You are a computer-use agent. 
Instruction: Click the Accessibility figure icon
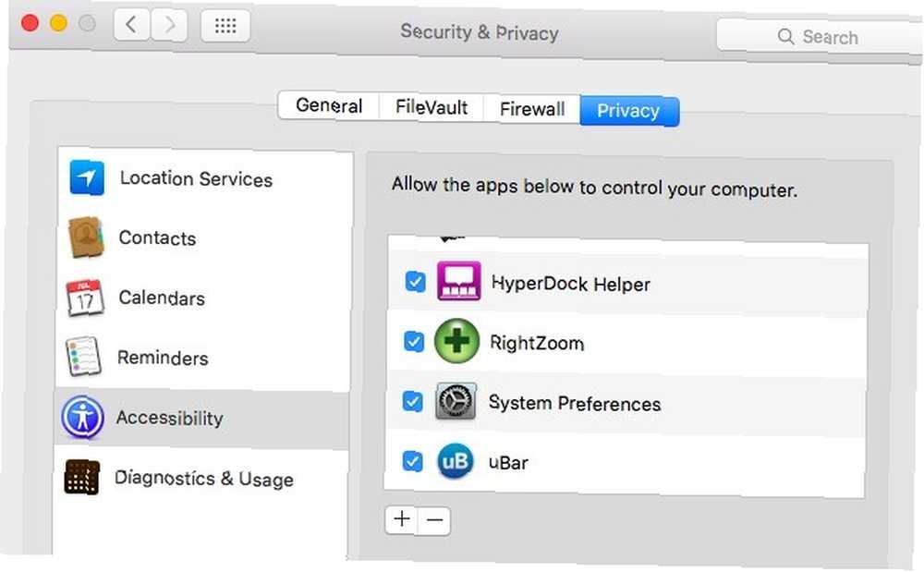(83, 417)
